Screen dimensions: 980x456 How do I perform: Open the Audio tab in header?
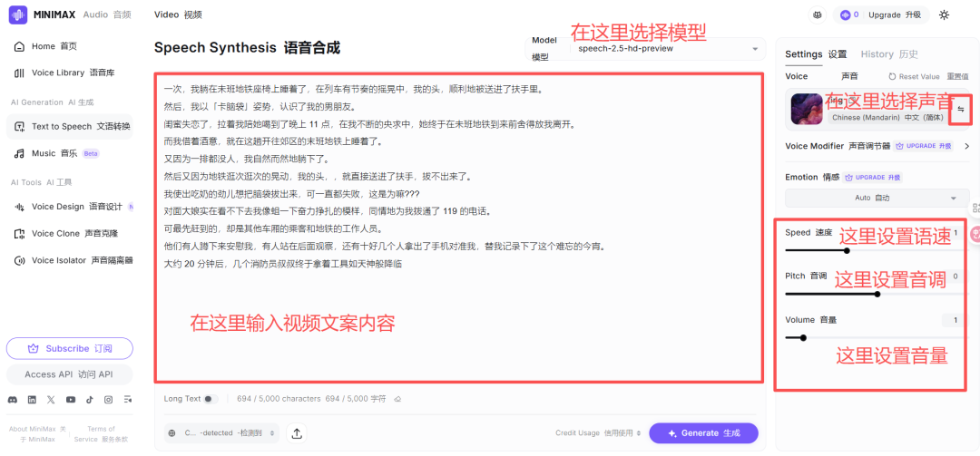(107, 15)
